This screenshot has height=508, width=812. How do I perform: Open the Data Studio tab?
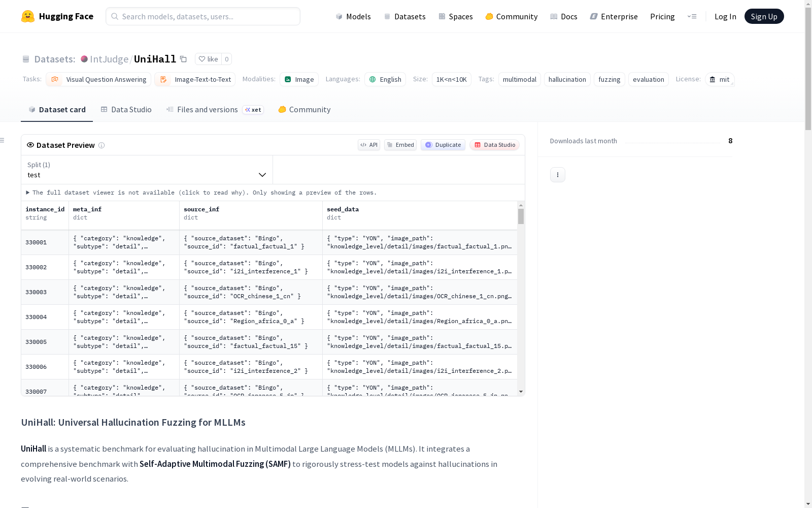click(x=126, y=110)
